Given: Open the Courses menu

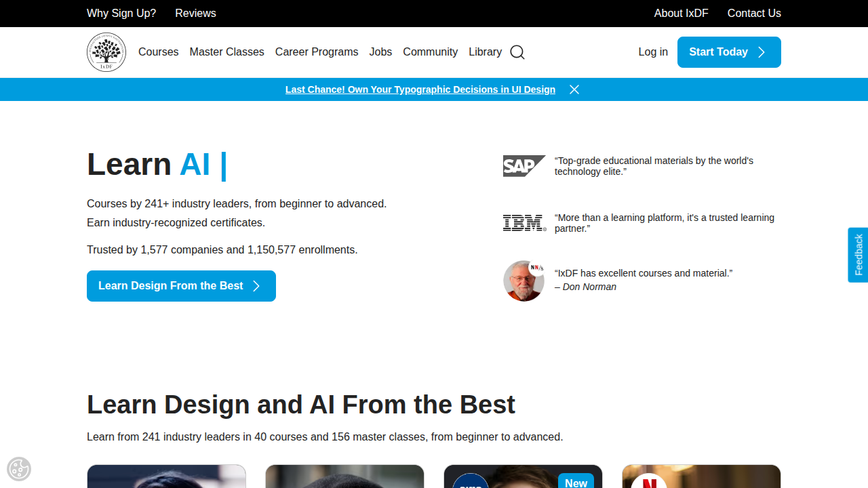Looking at the screenshot, I should (159, 52).
